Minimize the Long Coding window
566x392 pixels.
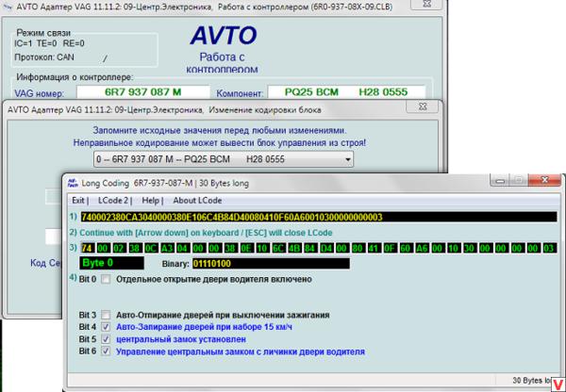point(500,180)
